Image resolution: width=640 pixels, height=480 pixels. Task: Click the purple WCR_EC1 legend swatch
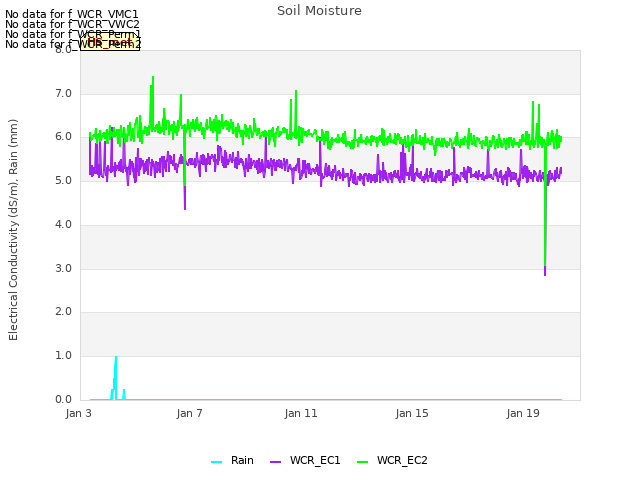click(x=276, y=462)
